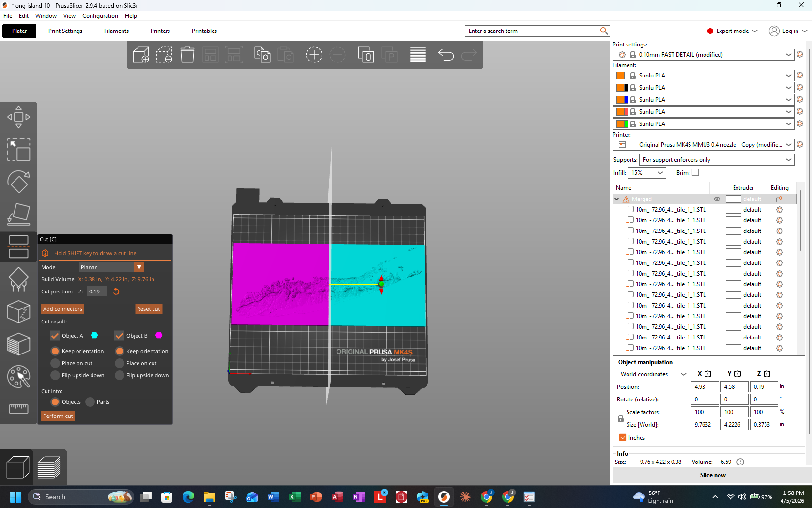The height and width of the screenshot is (508, 812).
Task: Toggle the Object A checkbox
Action: point(55,336)
